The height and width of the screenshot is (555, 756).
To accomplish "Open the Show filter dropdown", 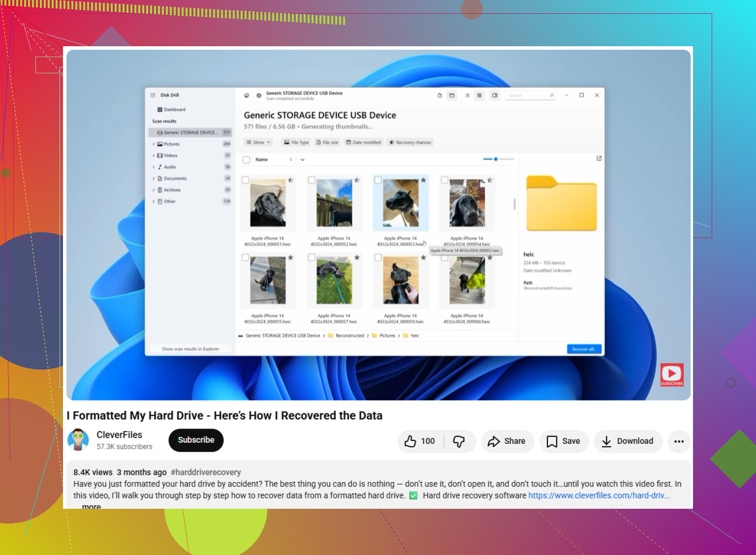I will [258, 142].
